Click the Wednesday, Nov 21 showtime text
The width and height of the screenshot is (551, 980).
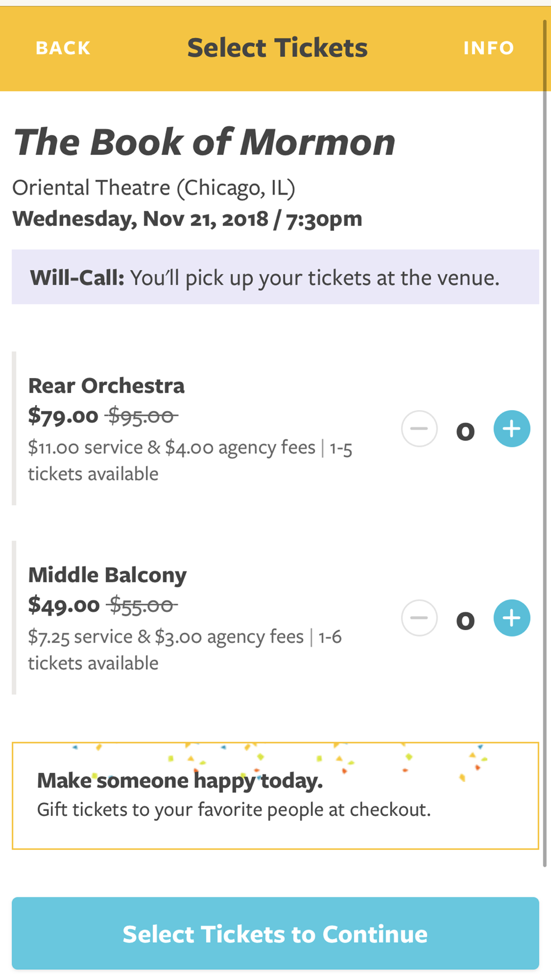(x=187, y=219)
